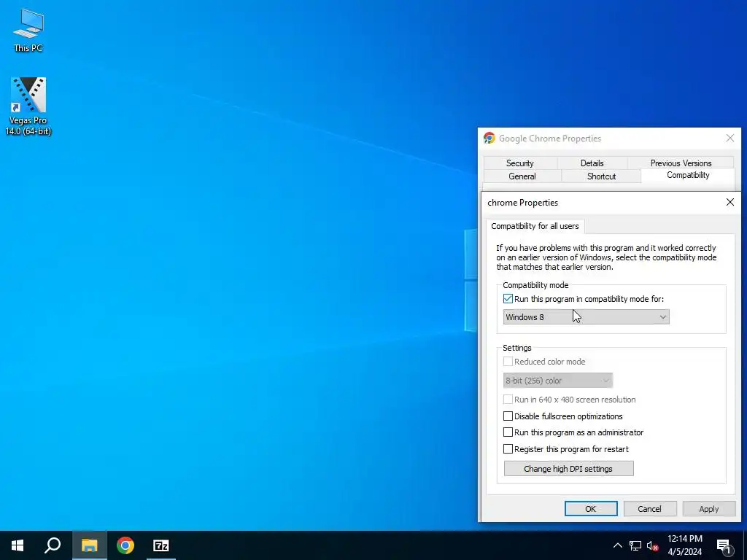Viewport: 747px width, 560px height.
Task: Toggle Run in 640 x 480 screen resolution
Action: coord(508,400)
